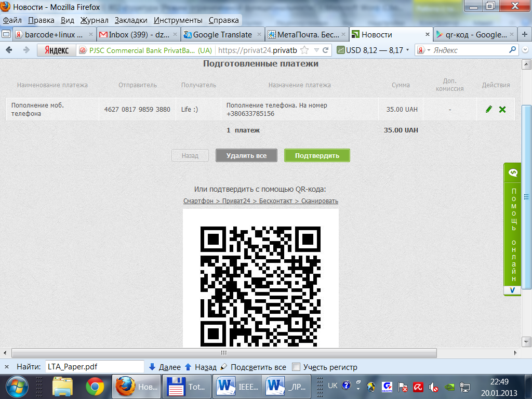Open the Справка menu
Image resolution: width=532 pixels, height=399 pixels.
(x=223, y=20)
